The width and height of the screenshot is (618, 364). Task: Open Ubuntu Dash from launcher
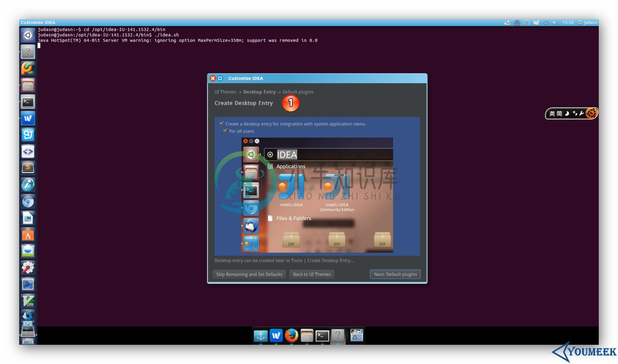pyautogui.click(x=28, y=36)
